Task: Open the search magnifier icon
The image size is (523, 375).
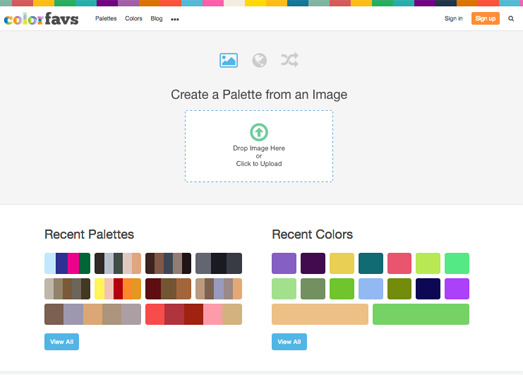Action: (x=511, y=19)
